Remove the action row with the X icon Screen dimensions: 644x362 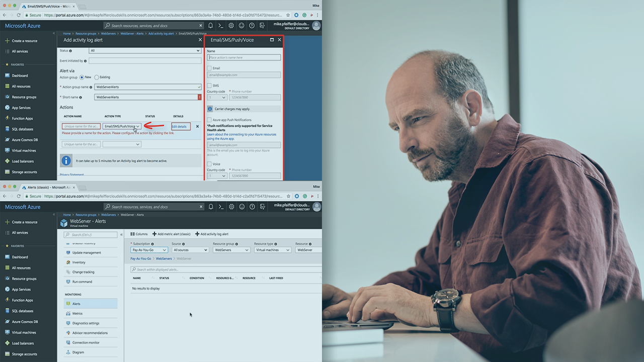(x=197, y=127)
